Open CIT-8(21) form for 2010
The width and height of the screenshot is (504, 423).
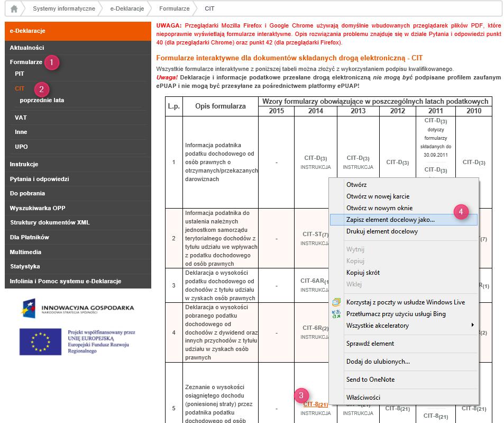point(474,409)
